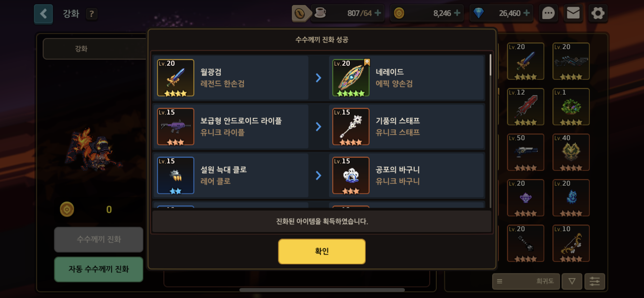The image size is (644, 298).
Task: Select the 기품의 스태프 thumbnail
Action: tap(351, 127)
